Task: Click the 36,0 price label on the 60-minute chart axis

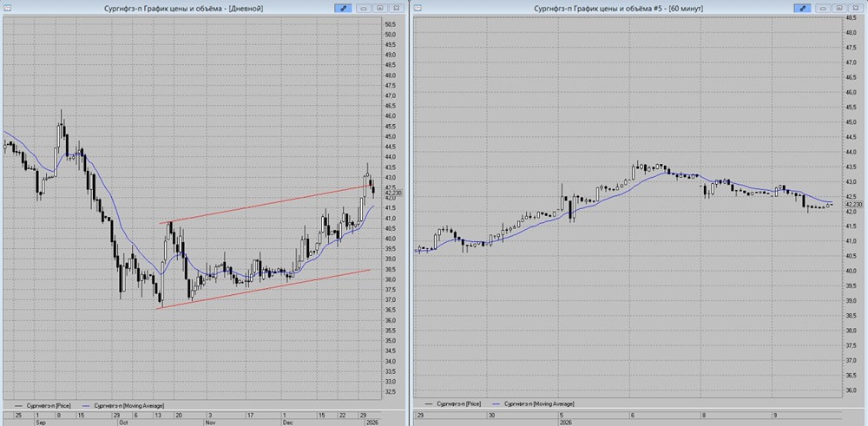Action: click(852, 390)
